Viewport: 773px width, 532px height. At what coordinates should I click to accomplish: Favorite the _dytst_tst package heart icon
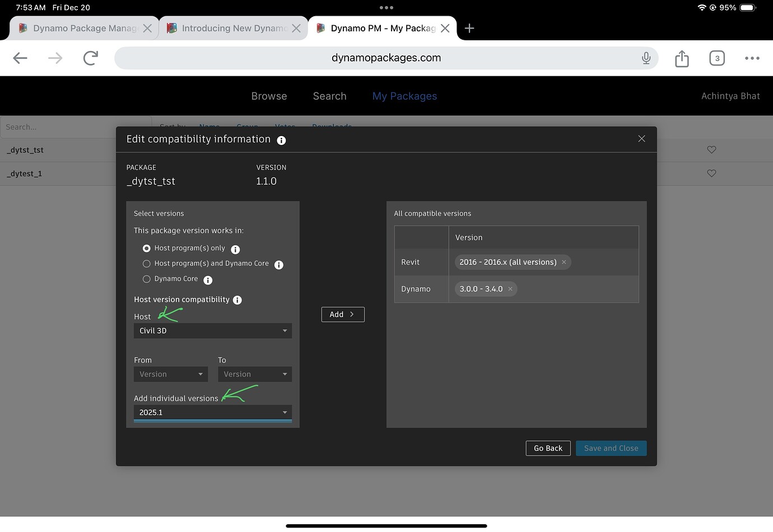[711, 150]
